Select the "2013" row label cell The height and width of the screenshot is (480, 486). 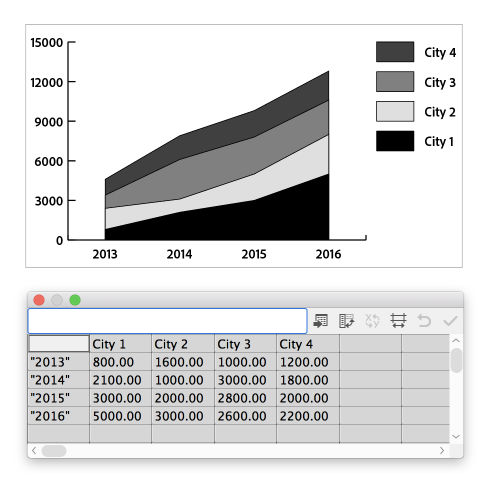[59, 362]
